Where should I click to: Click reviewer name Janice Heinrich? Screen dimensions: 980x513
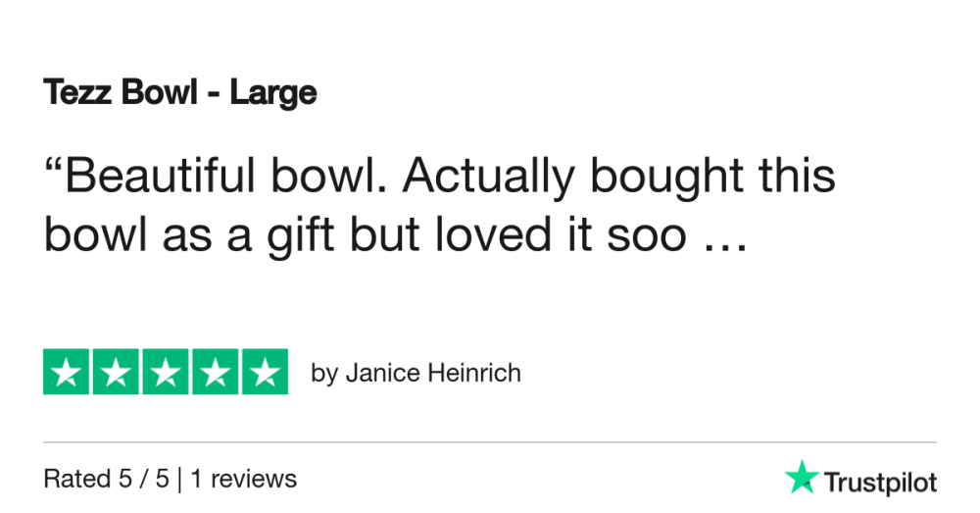[433, 373]
